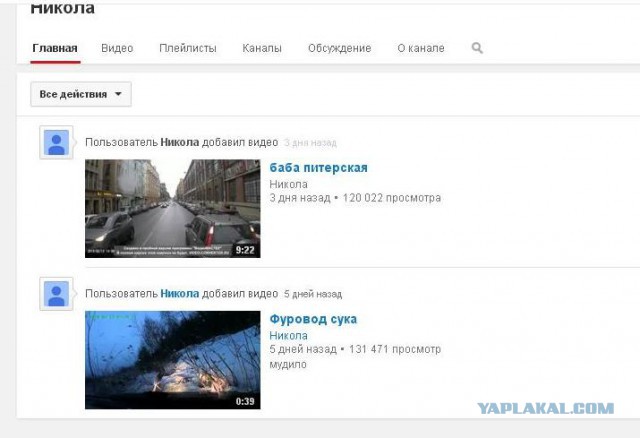Image resolution: width=640 pixels, height=438 pixels.
Task: Click the avatar icon beside 'Фуровод сука' post
Action: [x=56, y=294]
